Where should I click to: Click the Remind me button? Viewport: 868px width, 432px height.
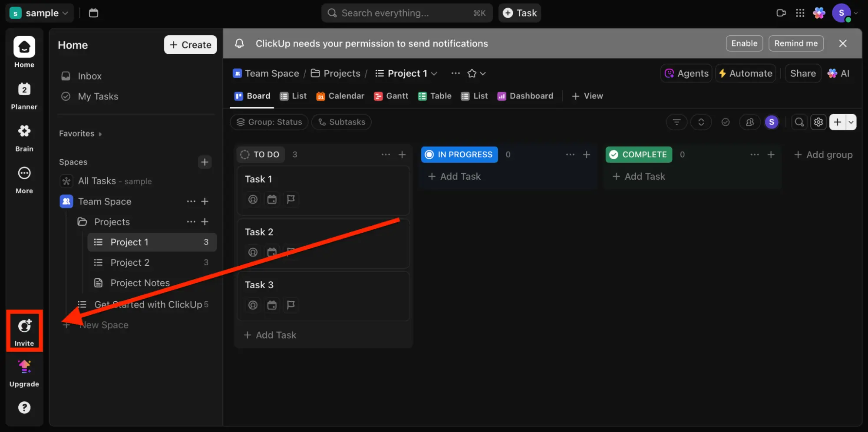tap(796, 43)
